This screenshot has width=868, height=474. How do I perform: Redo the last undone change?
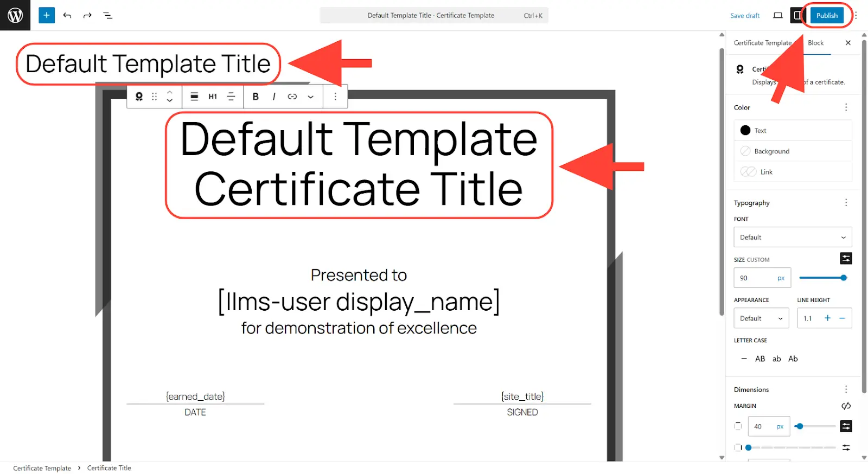87,15
